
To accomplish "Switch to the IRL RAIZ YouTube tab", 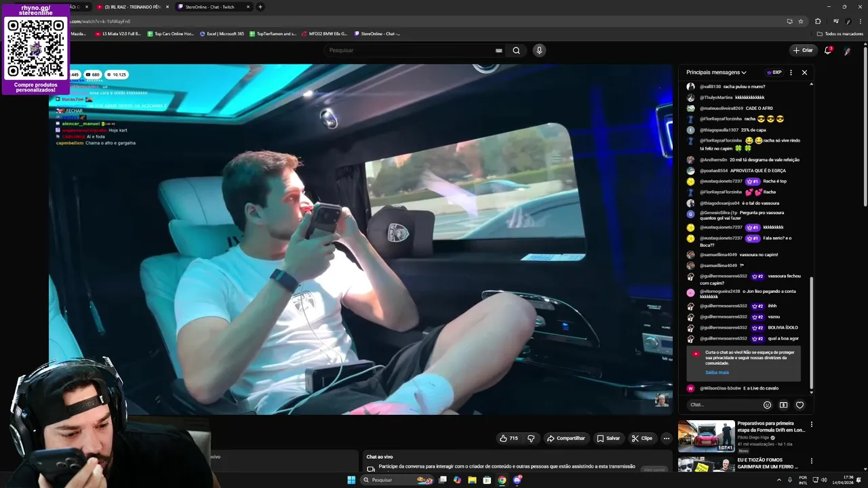I will click(x=132, y=7).
